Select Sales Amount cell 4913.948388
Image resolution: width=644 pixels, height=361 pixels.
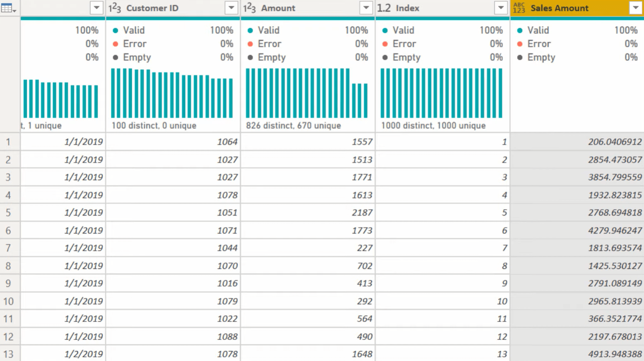coord(577,354)
